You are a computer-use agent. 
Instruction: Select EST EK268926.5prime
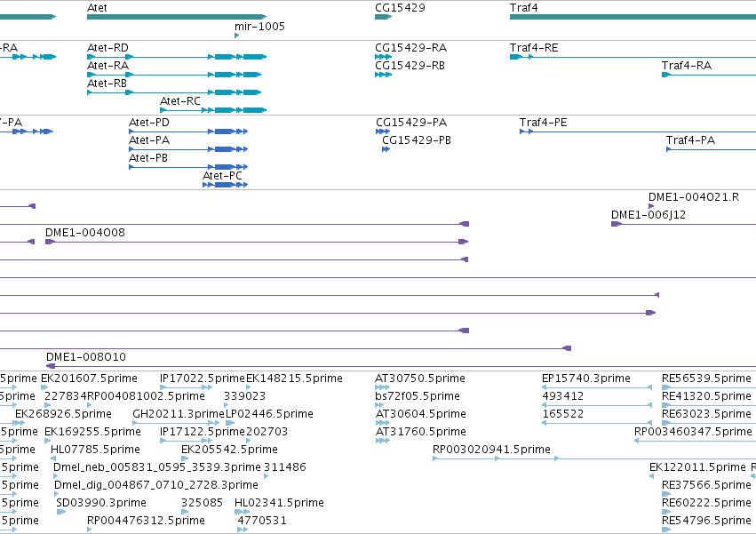click(x=20, y=423)
